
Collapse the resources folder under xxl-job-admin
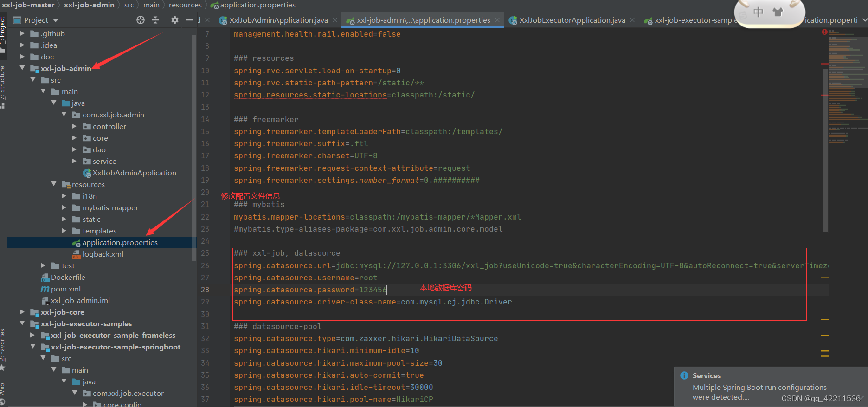tap(54, 184)
